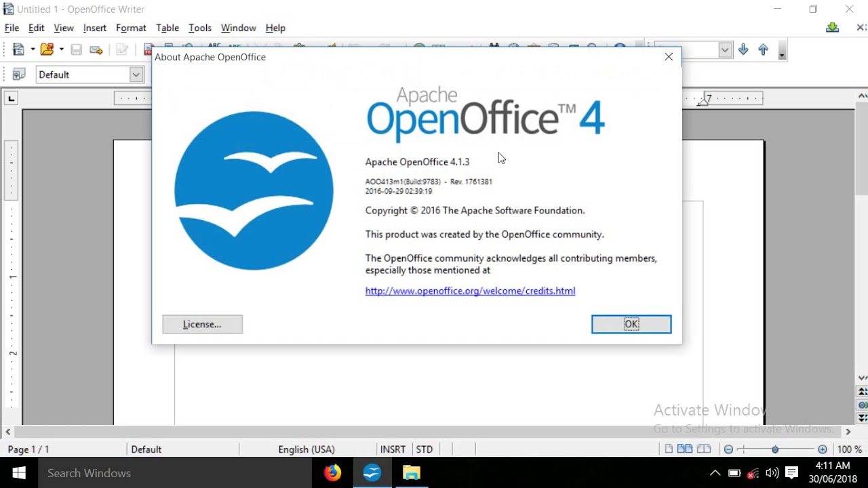Click the down arrow Find Next icon
Viewport: 868px width, 488px height.
click(743, 49)
